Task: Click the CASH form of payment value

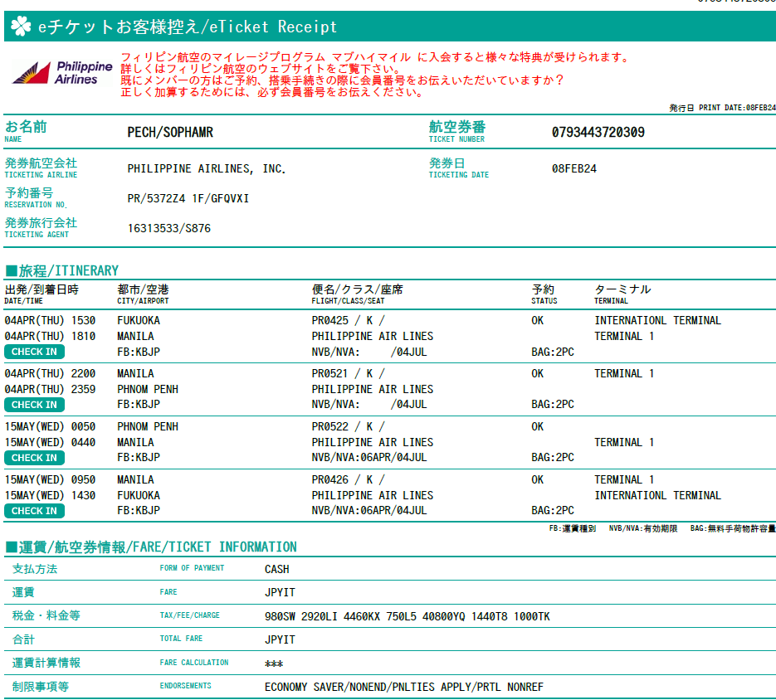Action: tap(277, 570)
